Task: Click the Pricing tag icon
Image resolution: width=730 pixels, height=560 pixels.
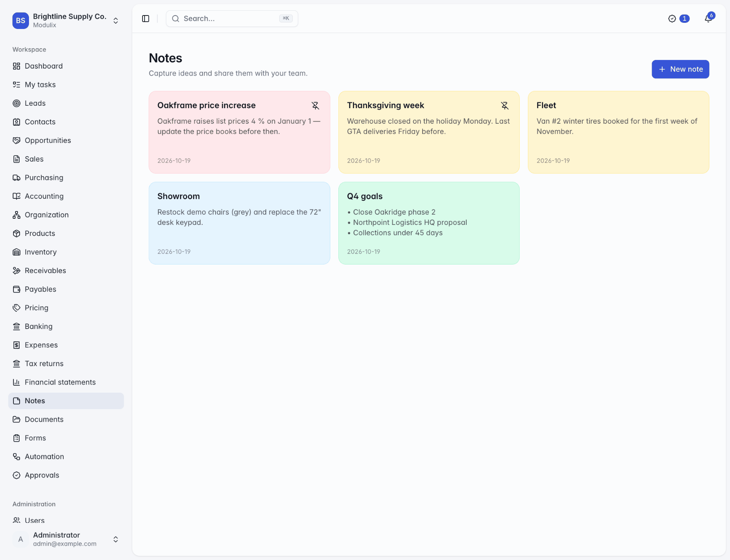Action: pyautogui.click(x=16, y=308)
